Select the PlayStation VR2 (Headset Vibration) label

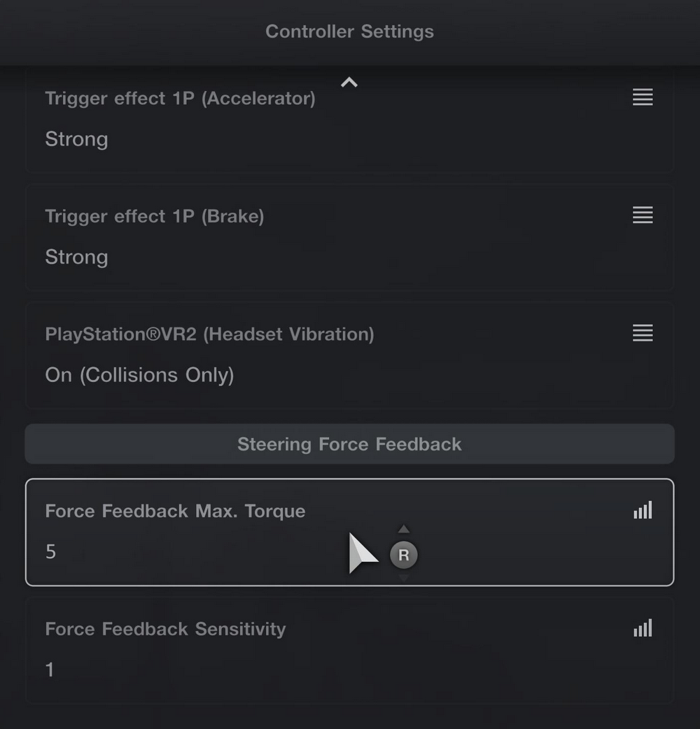pyautogui.click(x=209, y=334)
